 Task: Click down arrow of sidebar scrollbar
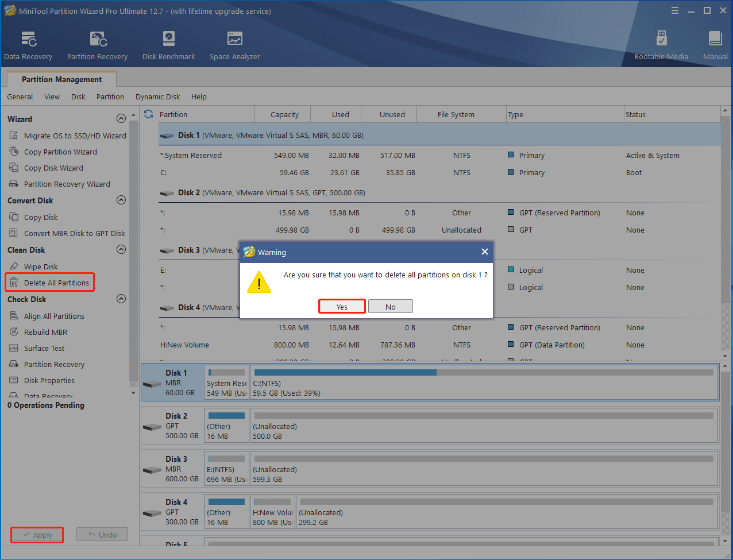[134, 393]
